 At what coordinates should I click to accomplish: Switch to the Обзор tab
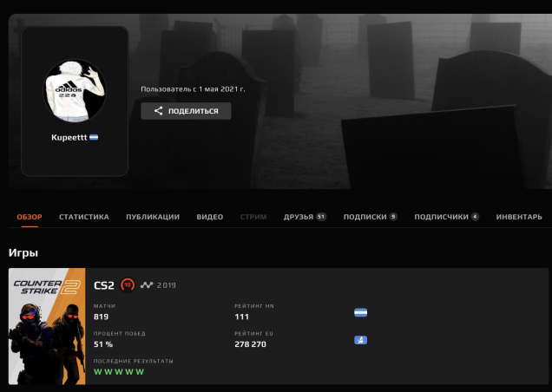tap(30, 217)
